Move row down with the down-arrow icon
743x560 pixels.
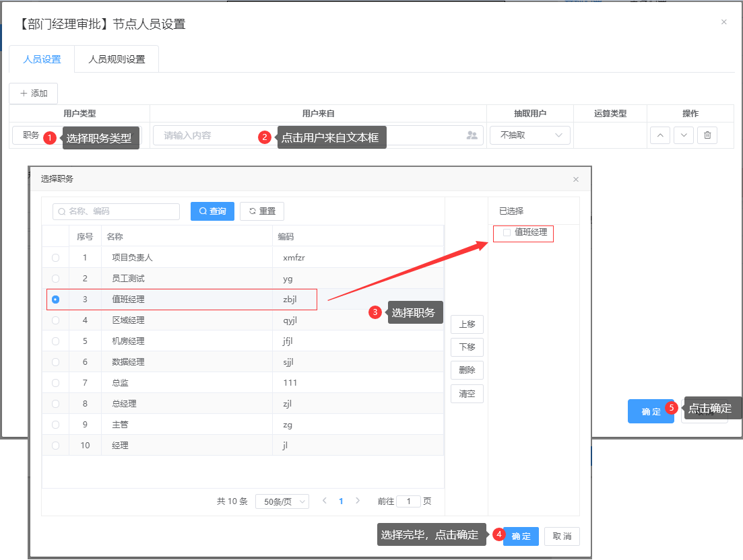coord(684,135)
